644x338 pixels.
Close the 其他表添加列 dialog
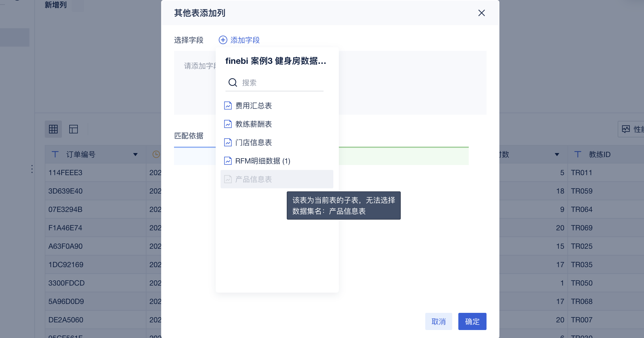pyautogui.click(x=481, y=13)
